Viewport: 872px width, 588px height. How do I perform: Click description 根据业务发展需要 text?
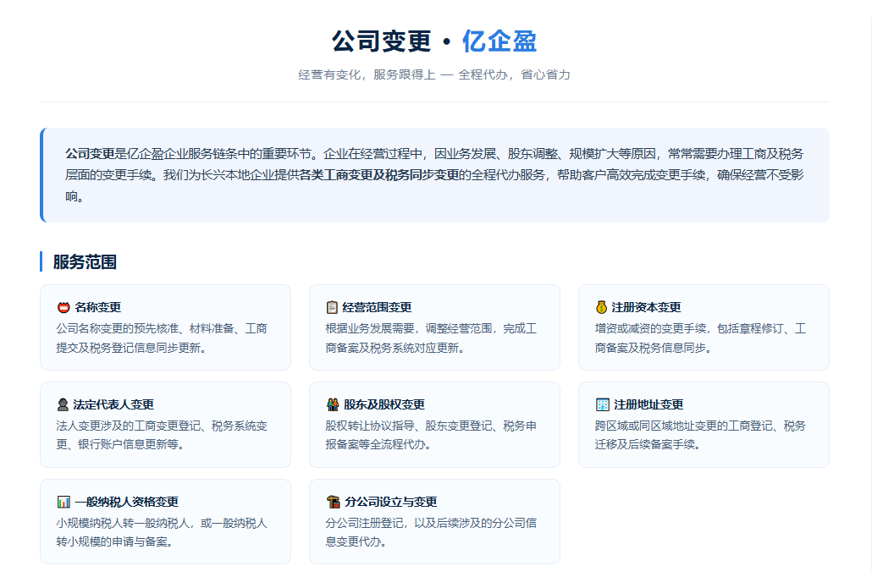pos(370,328)
